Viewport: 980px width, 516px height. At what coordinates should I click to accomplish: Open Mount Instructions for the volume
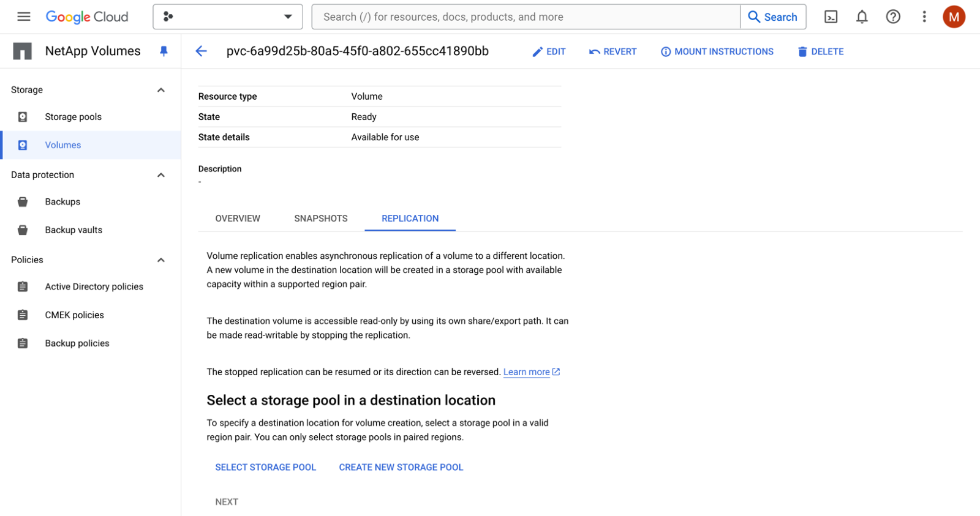pos(717,52)
